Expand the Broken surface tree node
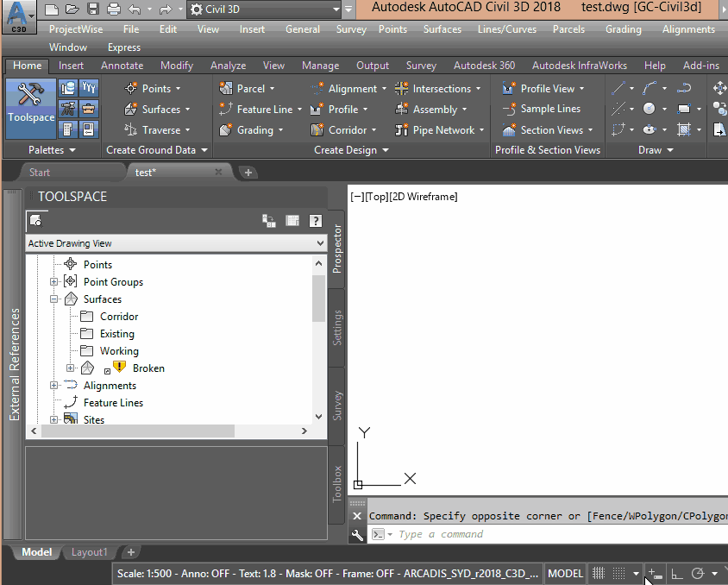The height and width of the screenshot is (585, 728). coord(70,368)
